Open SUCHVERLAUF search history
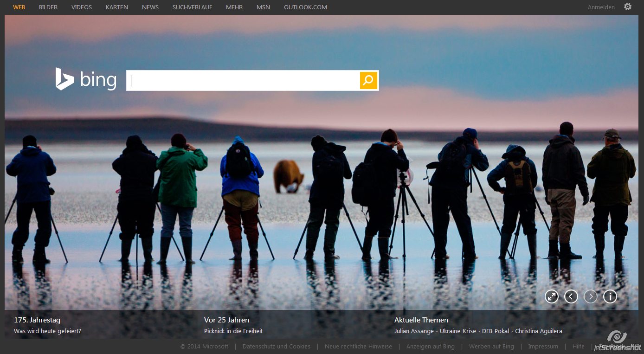Screen dimensions: 644x354 [x=192, y=7]
